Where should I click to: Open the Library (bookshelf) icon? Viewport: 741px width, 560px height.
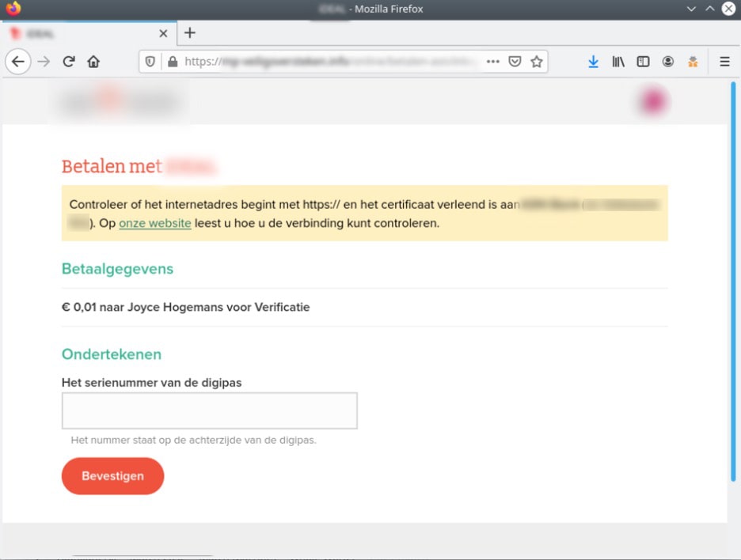618,61
